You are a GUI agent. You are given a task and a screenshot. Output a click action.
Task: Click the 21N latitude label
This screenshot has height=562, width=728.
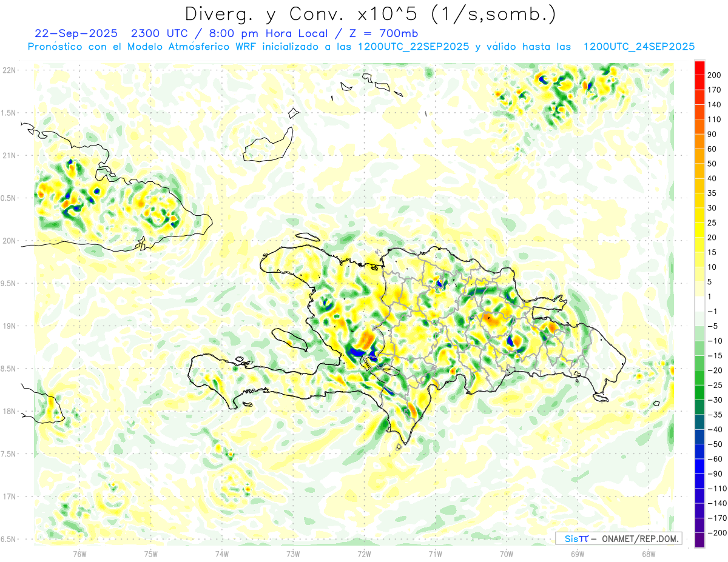click(x=9, y=156)
